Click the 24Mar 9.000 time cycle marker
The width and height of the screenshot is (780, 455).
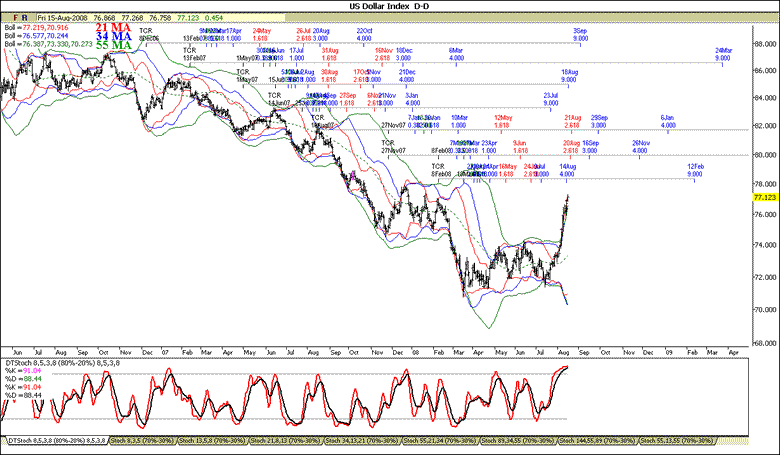pos(722,54)
